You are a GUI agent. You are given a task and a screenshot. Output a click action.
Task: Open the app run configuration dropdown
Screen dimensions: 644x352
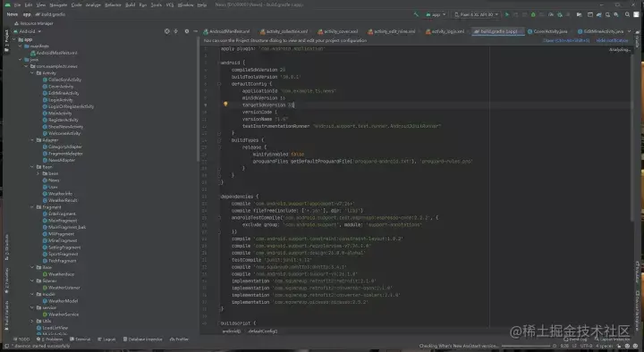coord(436,14)
